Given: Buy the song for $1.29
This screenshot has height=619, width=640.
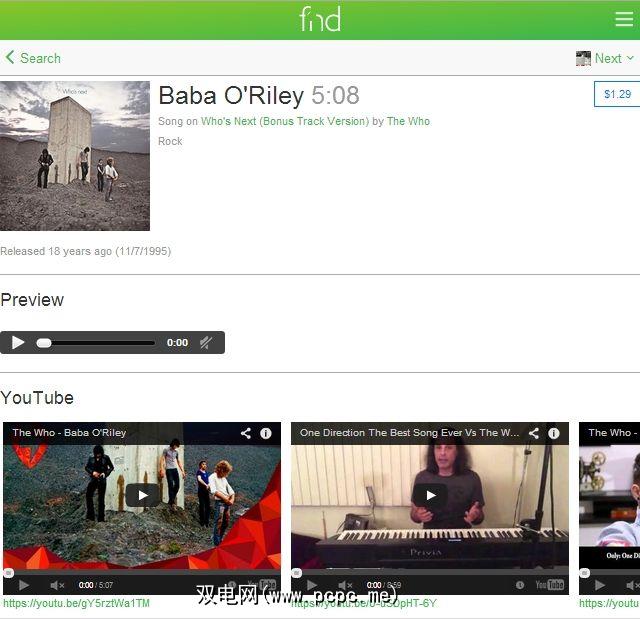Looking at the screenshot, I should pyautogui.click(x=617, y=94).
